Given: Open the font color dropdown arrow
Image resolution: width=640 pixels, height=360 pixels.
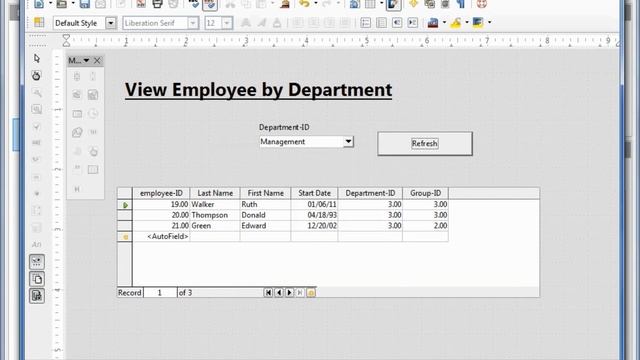Looking at the screenshot, I should 444,22.
